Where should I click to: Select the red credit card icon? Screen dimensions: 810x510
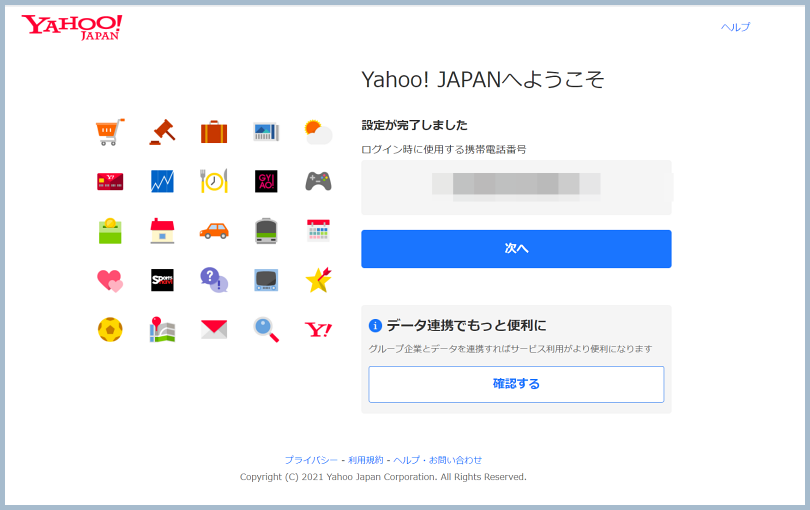(110, 181)
